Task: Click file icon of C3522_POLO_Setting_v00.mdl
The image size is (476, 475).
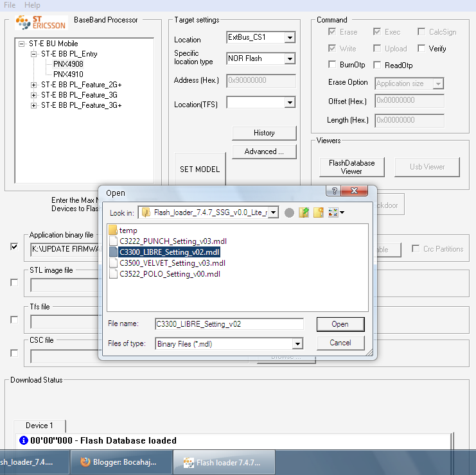Action: pyautogui.click(x=113, y=273)
